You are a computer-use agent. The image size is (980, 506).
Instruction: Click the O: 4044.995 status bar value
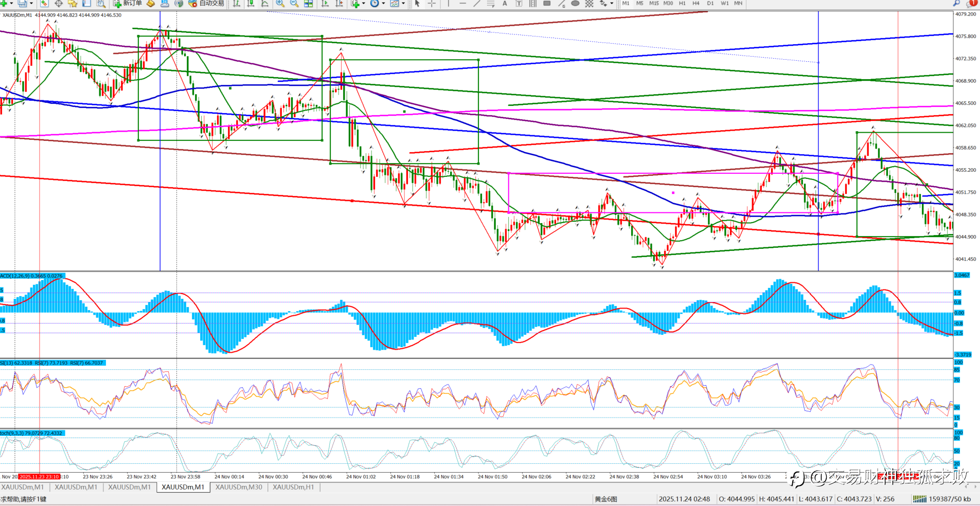737,499
